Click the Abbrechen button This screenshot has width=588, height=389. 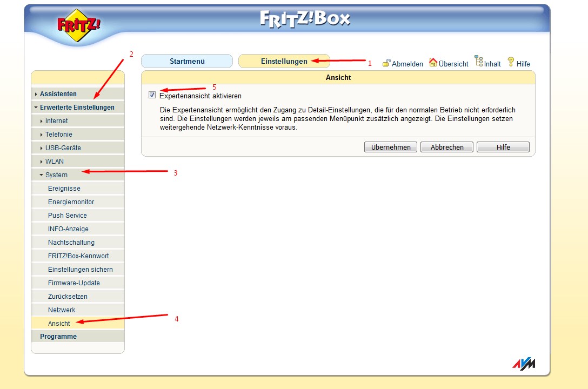447,147
